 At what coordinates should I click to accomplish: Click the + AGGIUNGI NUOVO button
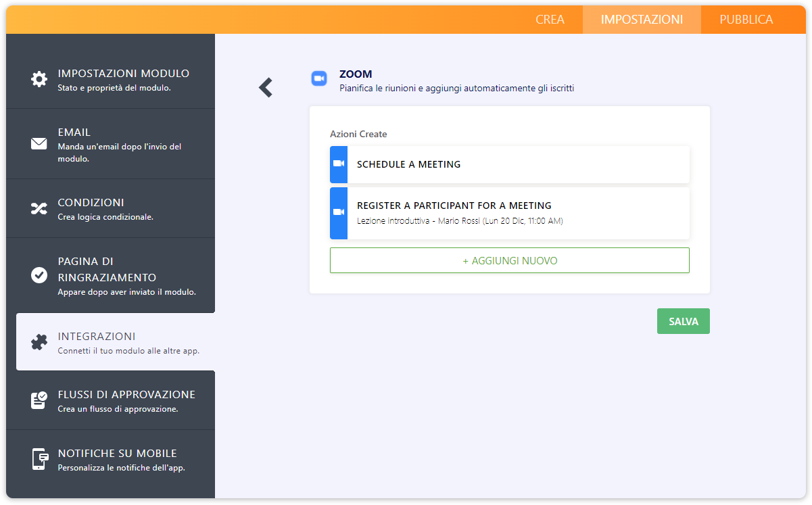click(510, 260)
